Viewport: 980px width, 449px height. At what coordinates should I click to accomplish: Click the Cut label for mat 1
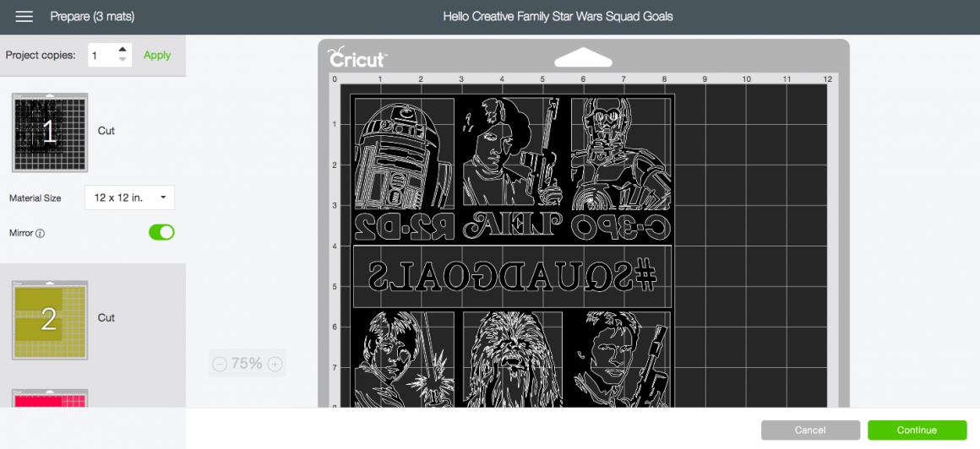pos(106,131)
